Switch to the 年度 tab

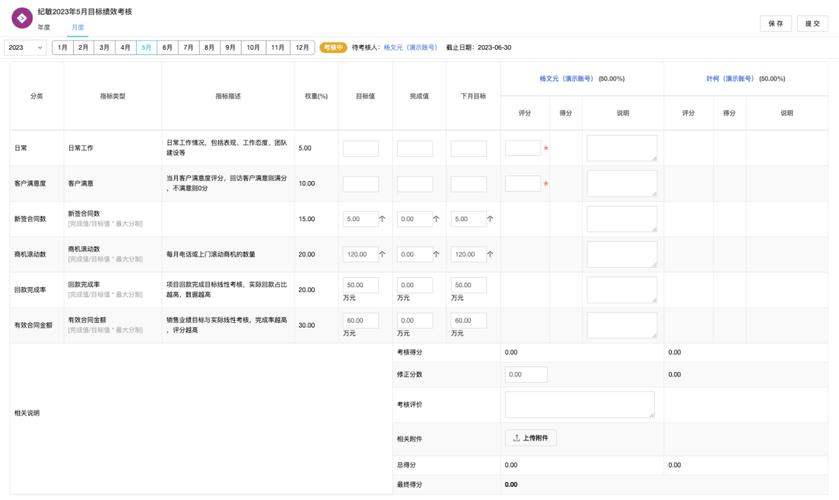[x=44, y=27]
